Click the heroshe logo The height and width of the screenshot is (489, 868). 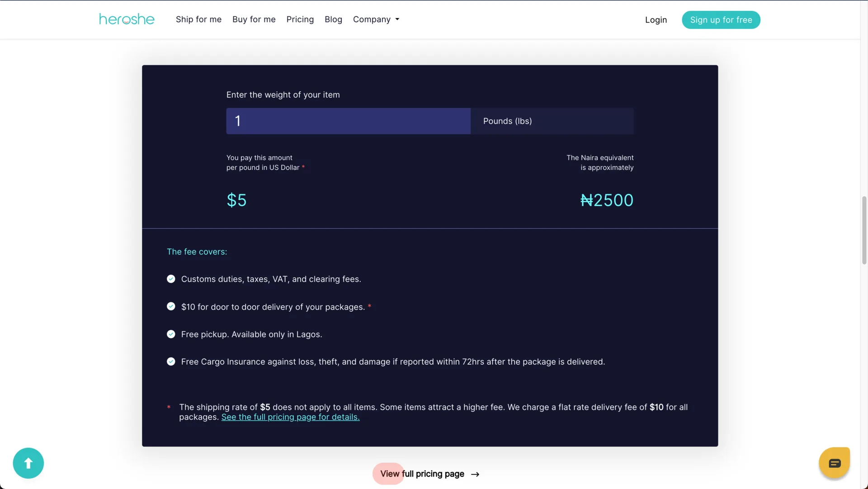click(127, 19)
